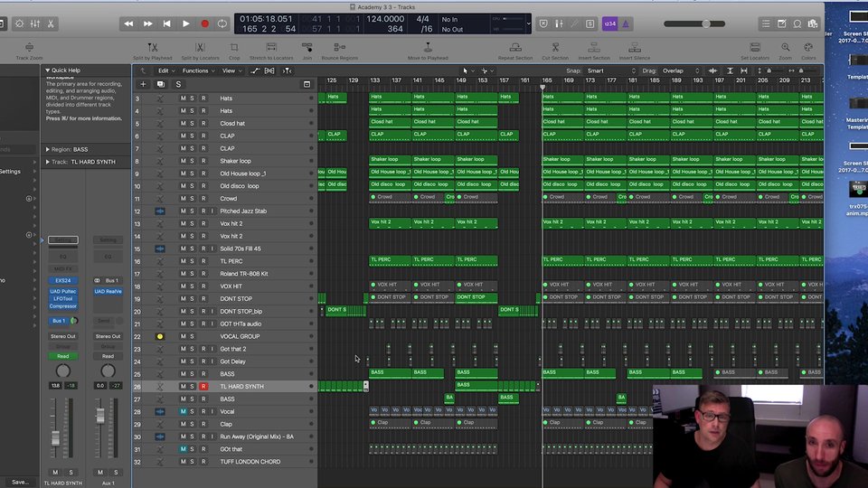The image size is (868, 488).
Task: Open the Edit menu in tracks area
Action: point(165,70)
